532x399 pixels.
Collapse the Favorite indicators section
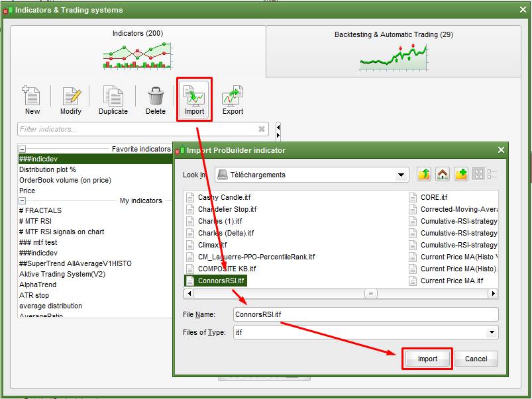23,149
